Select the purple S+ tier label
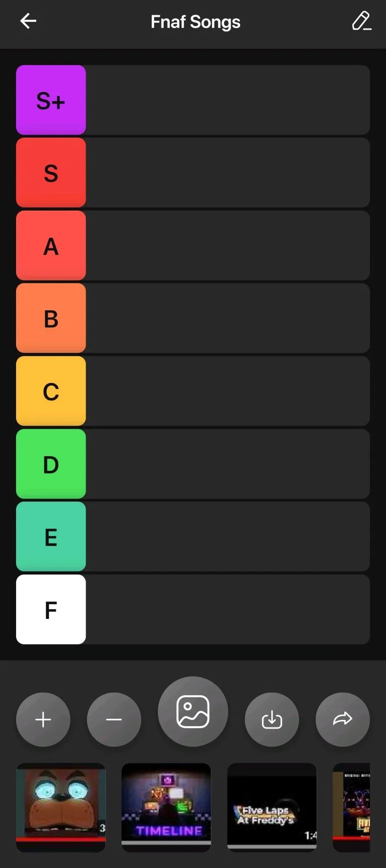 51,100
